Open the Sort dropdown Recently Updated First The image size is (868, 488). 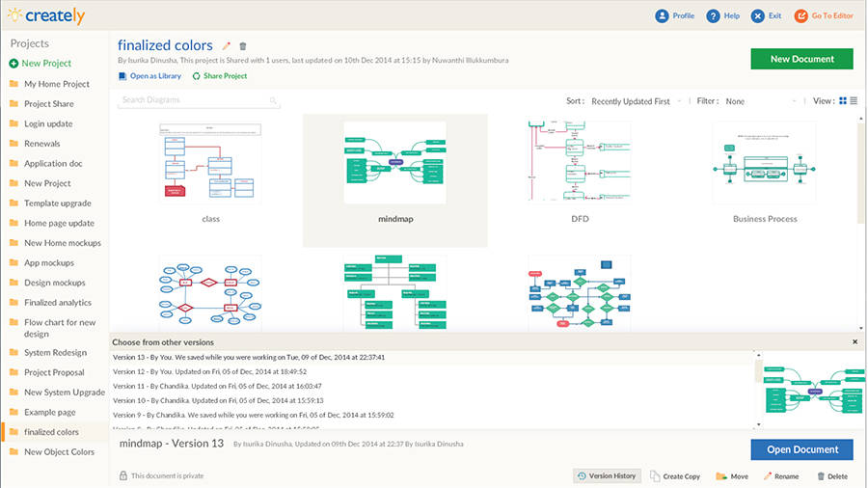coord(637,101)
